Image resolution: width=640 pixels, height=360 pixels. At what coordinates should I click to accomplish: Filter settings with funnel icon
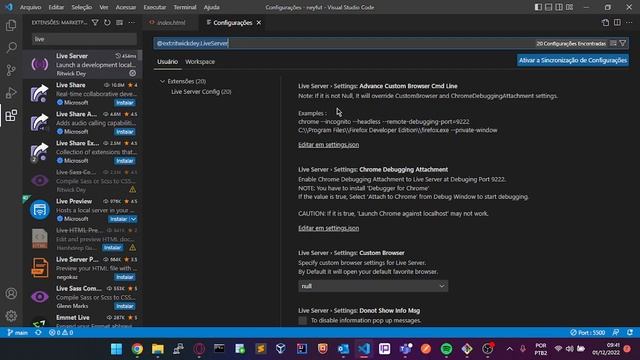623,43
